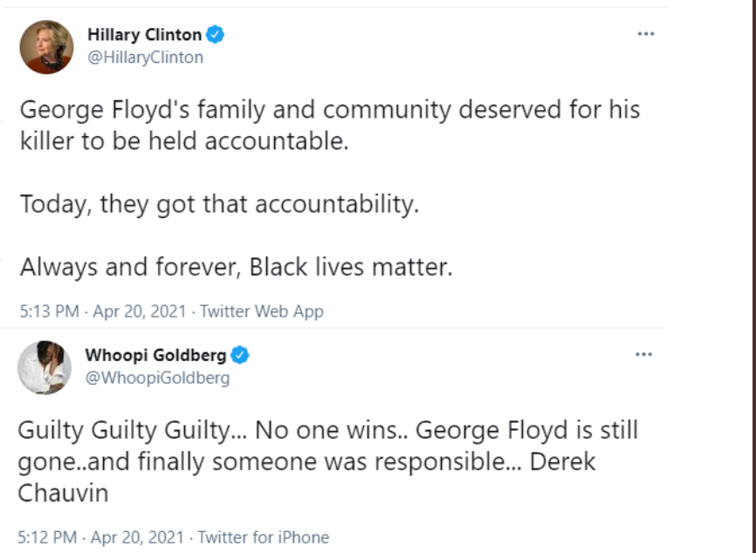Click the Twitter Web App source label
756x553 pixels.
(x=262, y=311)
